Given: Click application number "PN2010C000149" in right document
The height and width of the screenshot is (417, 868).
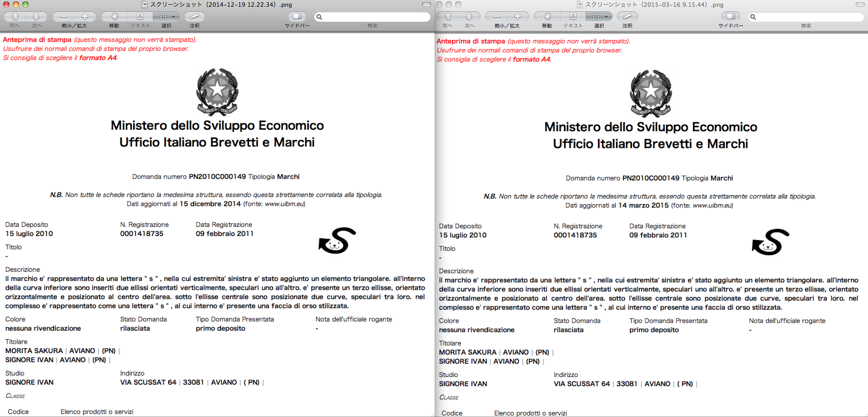Looking at the screenshot, I should click(x=651, y=178).
